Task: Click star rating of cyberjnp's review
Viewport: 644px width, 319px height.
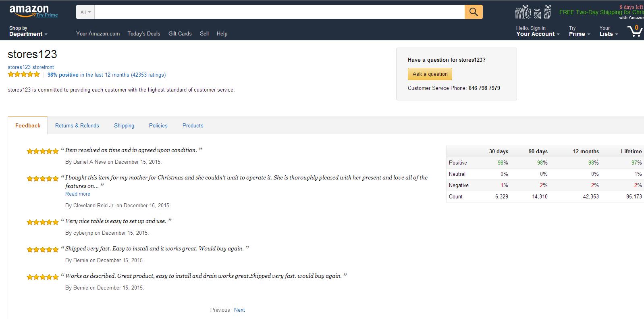Action: click(x=42, y=222)
